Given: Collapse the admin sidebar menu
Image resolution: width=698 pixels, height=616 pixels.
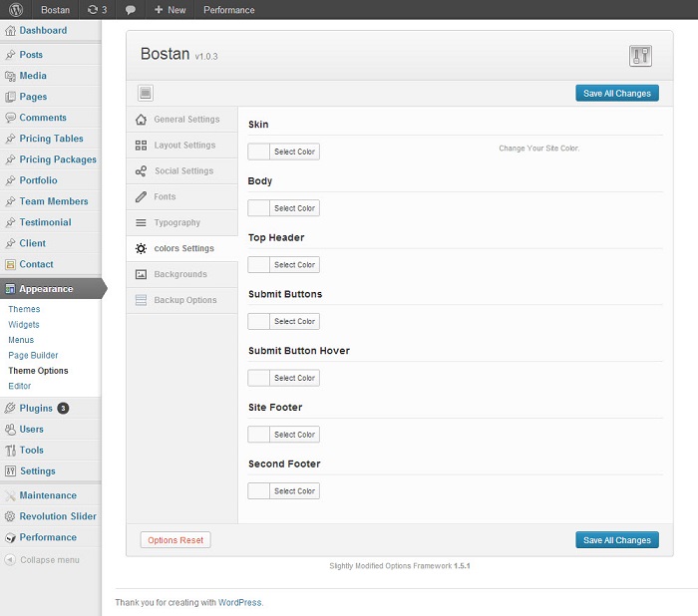Looking at the screenshot, I should [x=49, y=560].
